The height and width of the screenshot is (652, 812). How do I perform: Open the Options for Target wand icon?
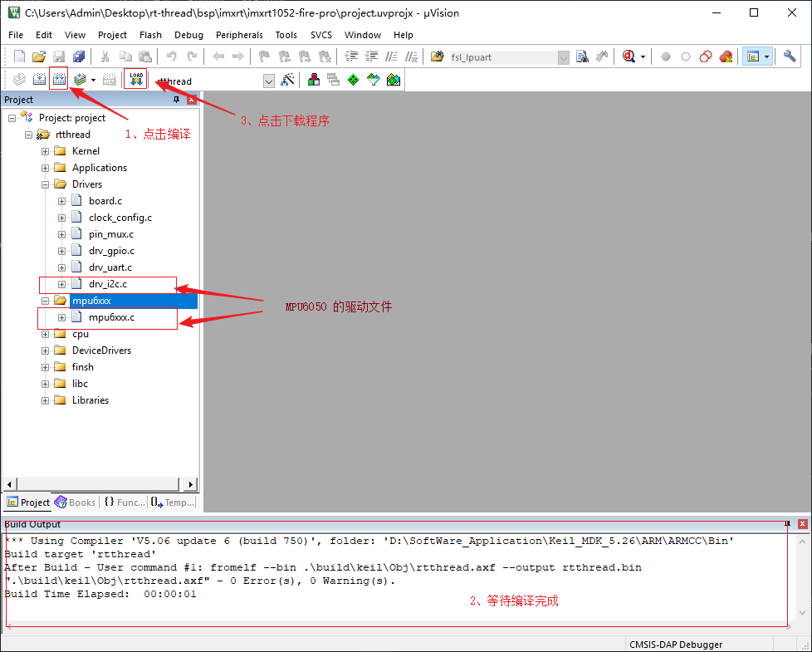click(287, 80)
